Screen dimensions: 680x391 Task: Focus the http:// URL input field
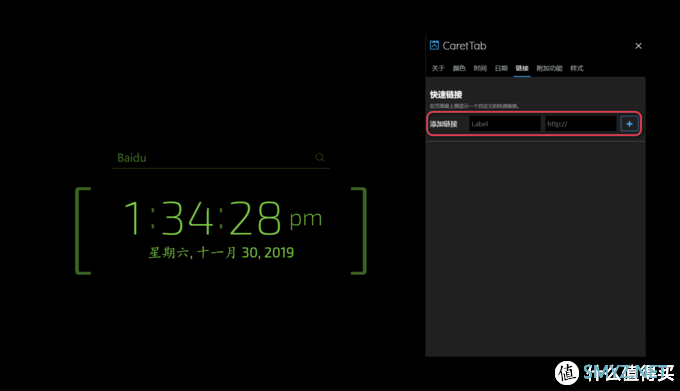[x=581, y=124]
